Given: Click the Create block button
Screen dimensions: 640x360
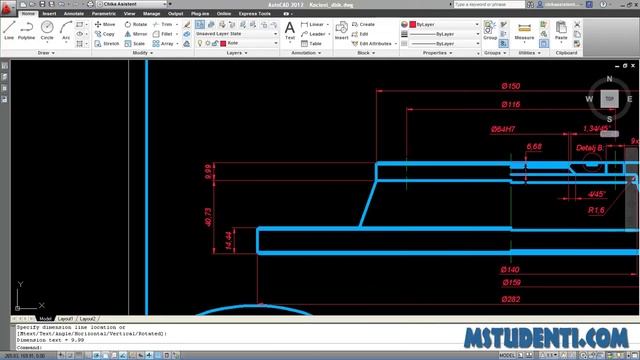Looking at the screenshot, I should point(363,24).
